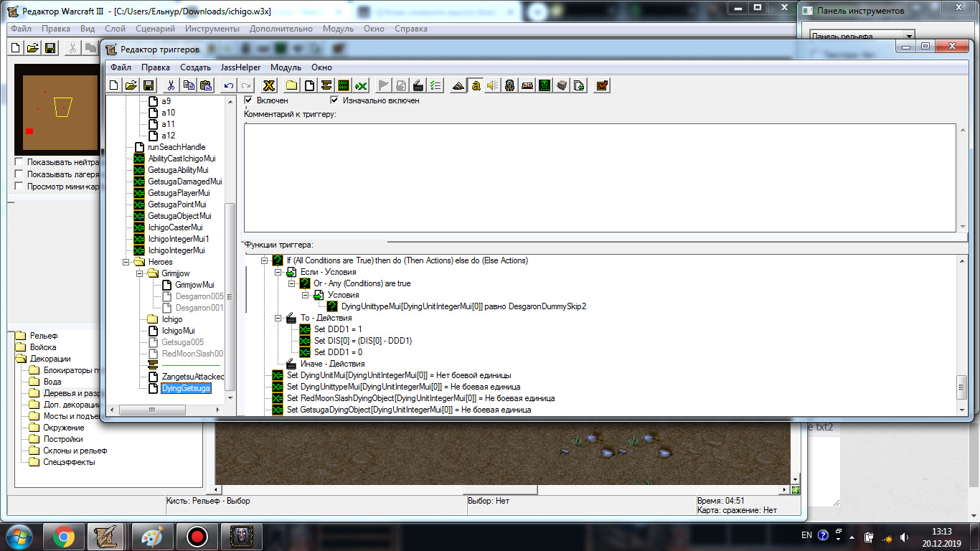Open 'Модуль' menu in trigger editor

coord(286,67)
